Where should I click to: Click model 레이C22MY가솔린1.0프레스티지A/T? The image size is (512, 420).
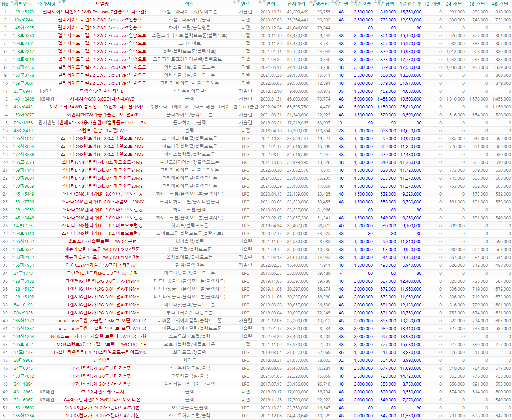(x=102, y=265)
